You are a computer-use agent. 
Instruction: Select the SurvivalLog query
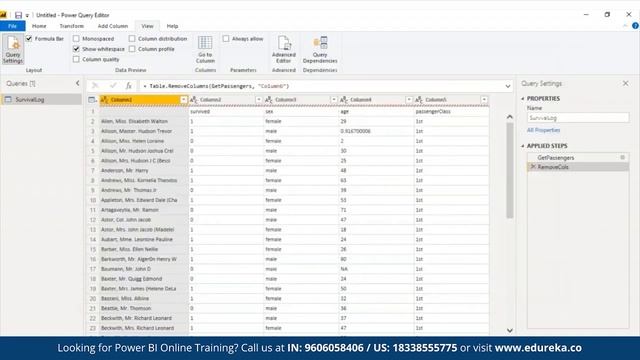coord(41,100)
